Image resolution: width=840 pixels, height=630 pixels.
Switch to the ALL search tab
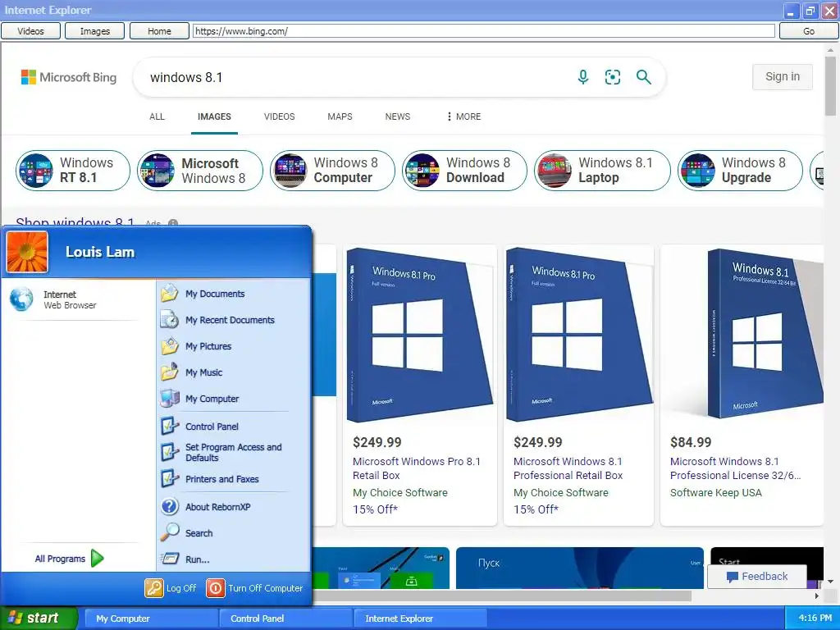pos(157,116)
